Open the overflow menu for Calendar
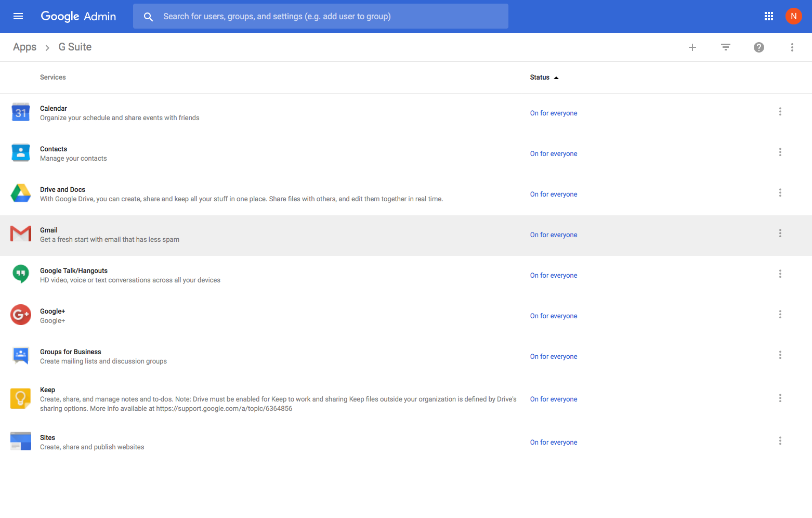The width and height of the screenshot is (812, 518). coord(780,111)
